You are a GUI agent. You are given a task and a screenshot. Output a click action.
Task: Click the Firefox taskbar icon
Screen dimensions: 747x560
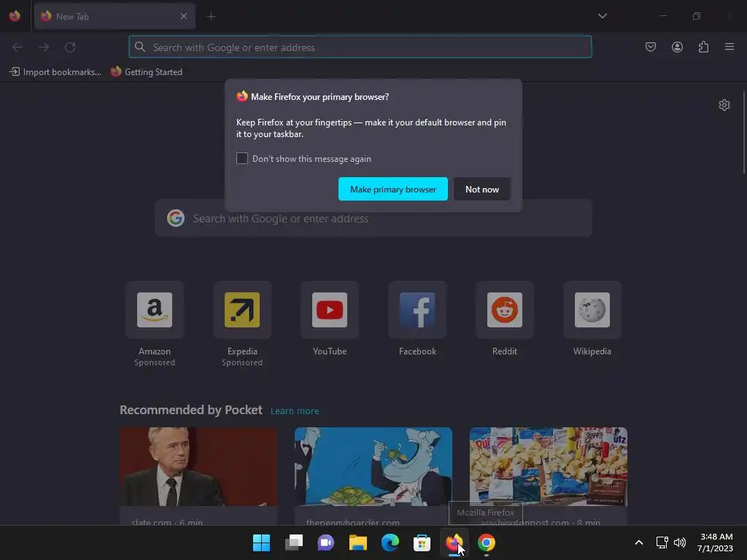coord(454,542)
